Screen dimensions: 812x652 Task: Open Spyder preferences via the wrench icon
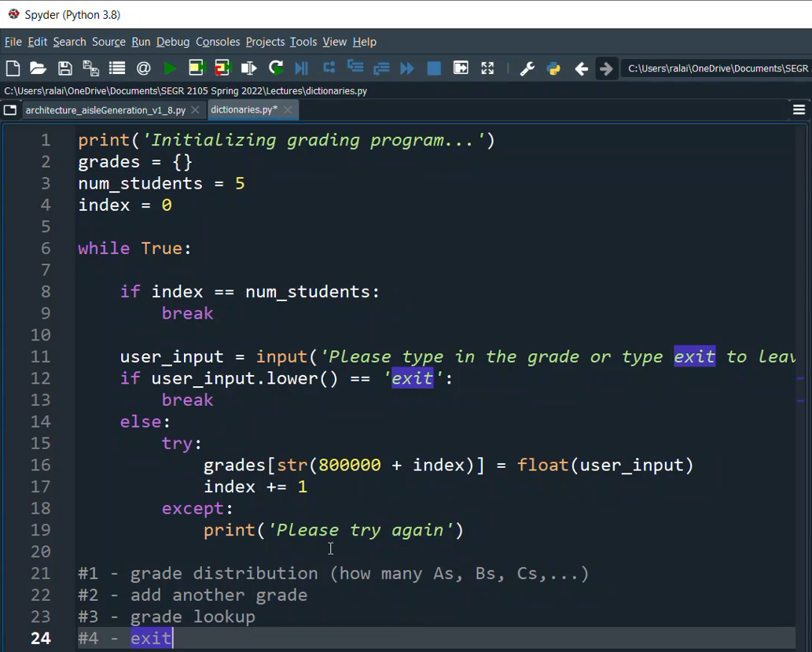click(527, 68)
